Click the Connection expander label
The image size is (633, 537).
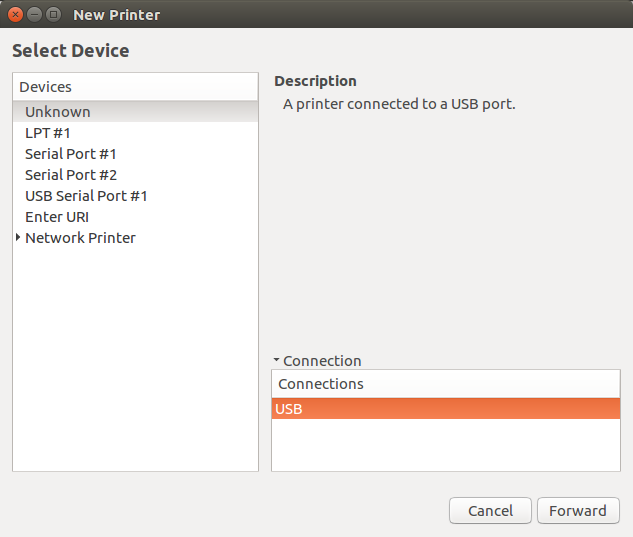click(322, 361)
